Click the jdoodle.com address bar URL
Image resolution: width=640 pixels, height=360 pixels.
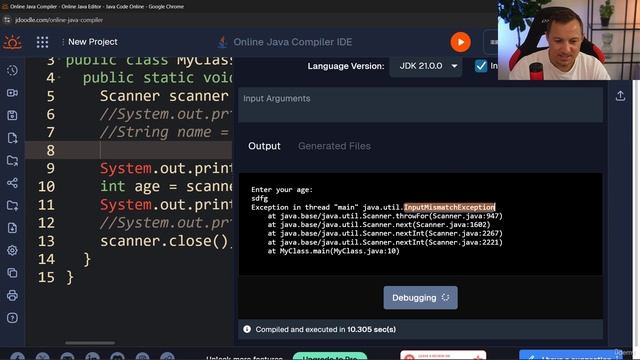pos(59,20)
